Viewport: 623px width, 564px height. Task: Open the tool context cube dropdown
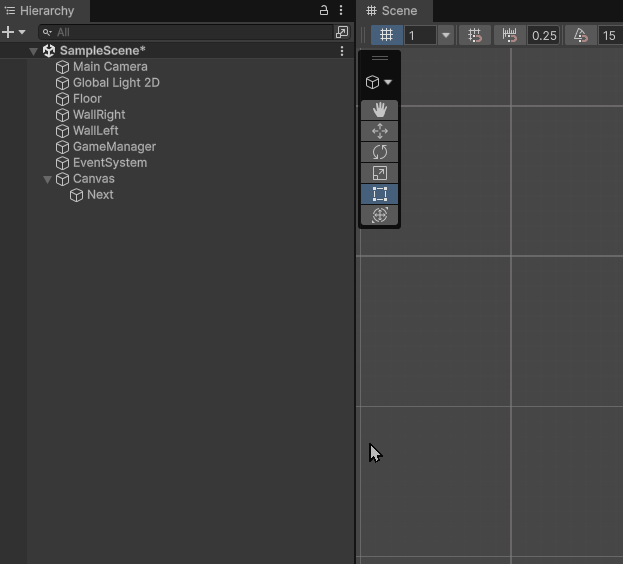[379, 82]
